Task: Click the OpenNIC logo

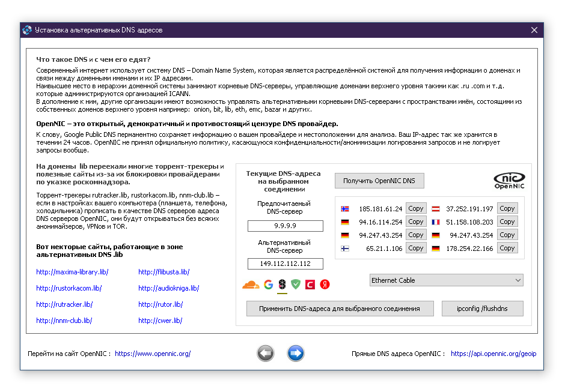Action: (x=509, y=179)
